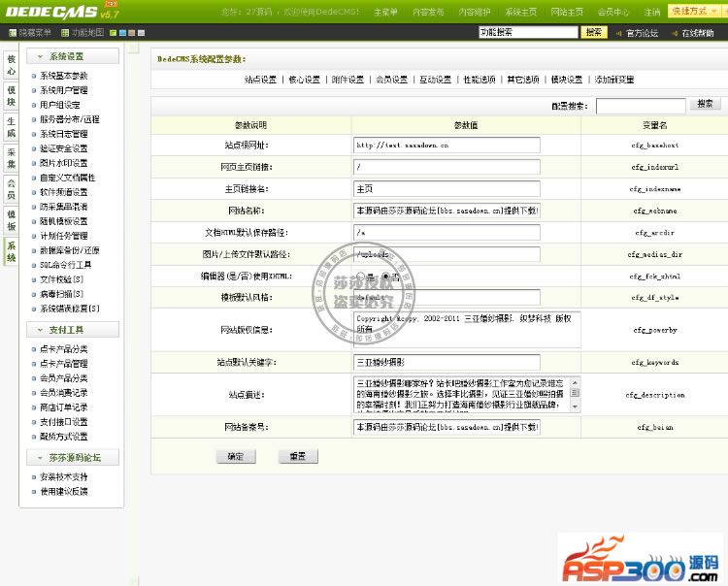The height and width of the screenshot is (586, 728).
Task: Open the 内容发布 top menu
Action: [x=428, y=12]
